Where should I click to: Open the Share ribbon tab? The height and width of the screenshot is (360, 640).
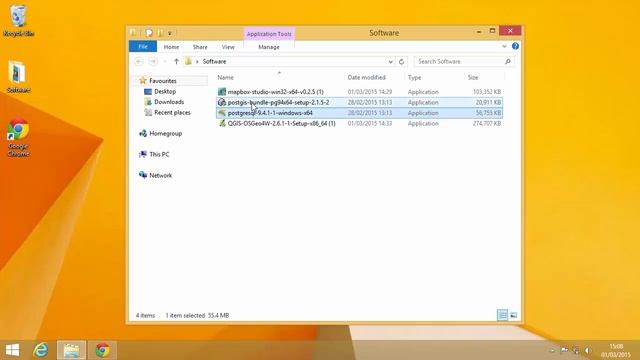click(x=200, y=47)
